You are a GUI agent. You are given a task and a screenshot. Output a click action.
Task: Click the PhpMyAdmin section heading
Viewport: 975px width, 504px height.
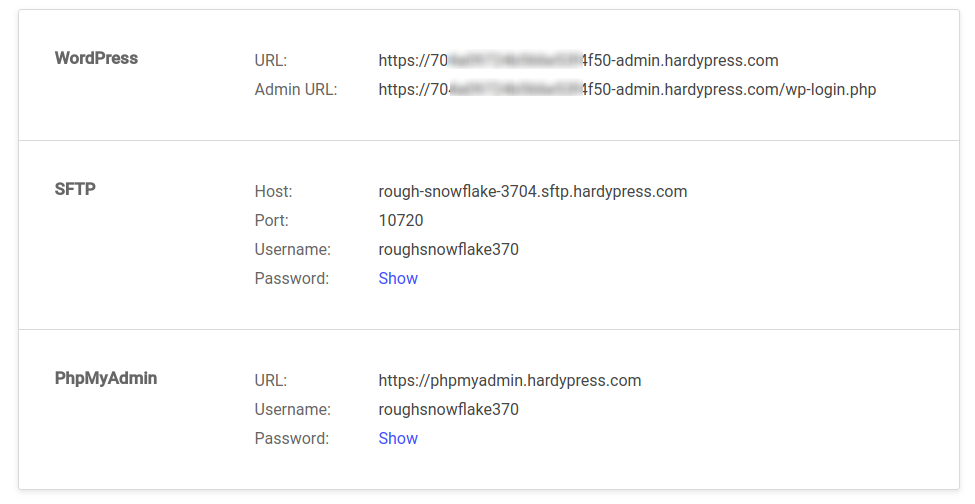[x=105, y=378]
